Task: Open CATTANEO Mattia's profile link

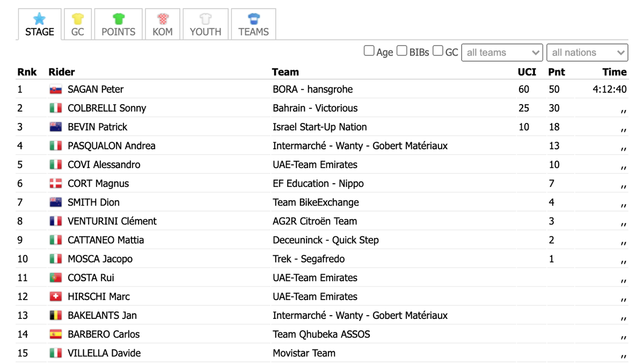Action: 106,239
